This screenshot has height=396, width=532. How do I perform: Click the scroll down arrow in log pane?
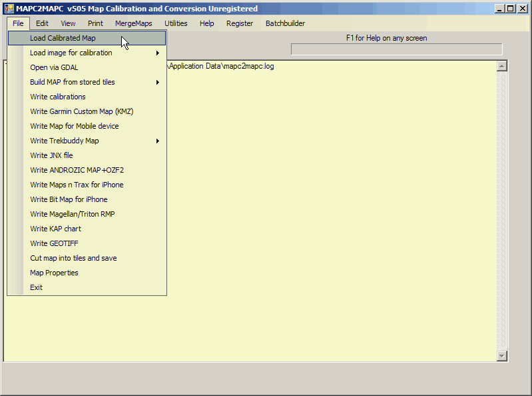[502, 355]
